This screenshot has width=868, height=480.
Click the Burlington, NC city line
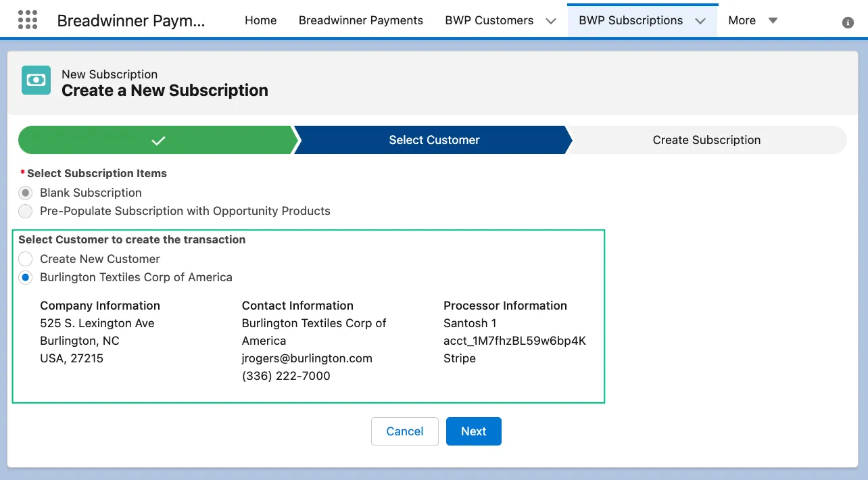[80, 341]
